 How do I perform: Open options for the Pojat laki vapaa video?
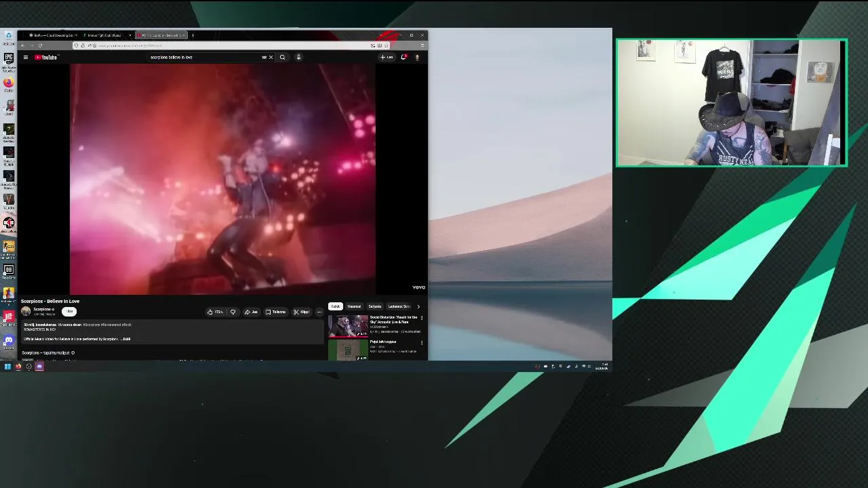pyautogui.click(x=422, y=342)
